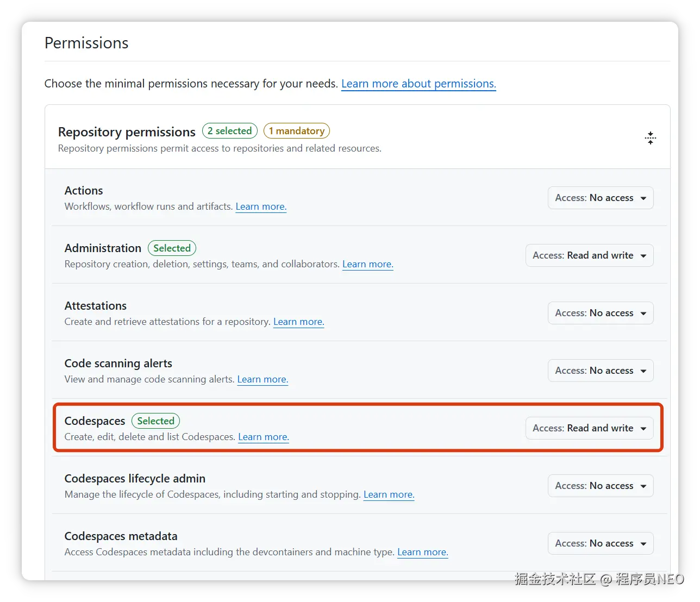
Task: Open the Learn more about permissions link
Action: click(x=418, y=84)
